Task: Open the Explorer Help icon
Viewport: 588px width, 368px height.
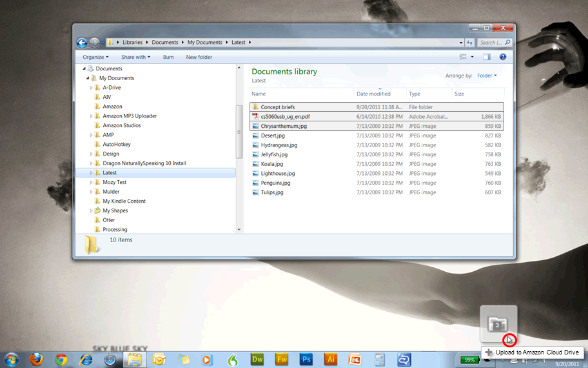Action: coord(502,57)
